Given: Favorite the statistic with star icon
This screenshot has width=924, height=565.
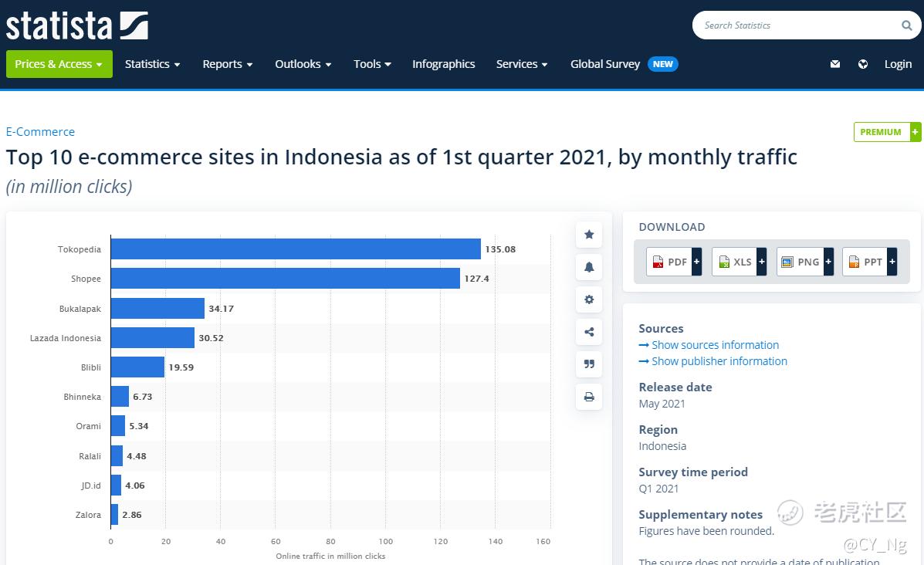Looking at the screenshot, I should (589, 235).
